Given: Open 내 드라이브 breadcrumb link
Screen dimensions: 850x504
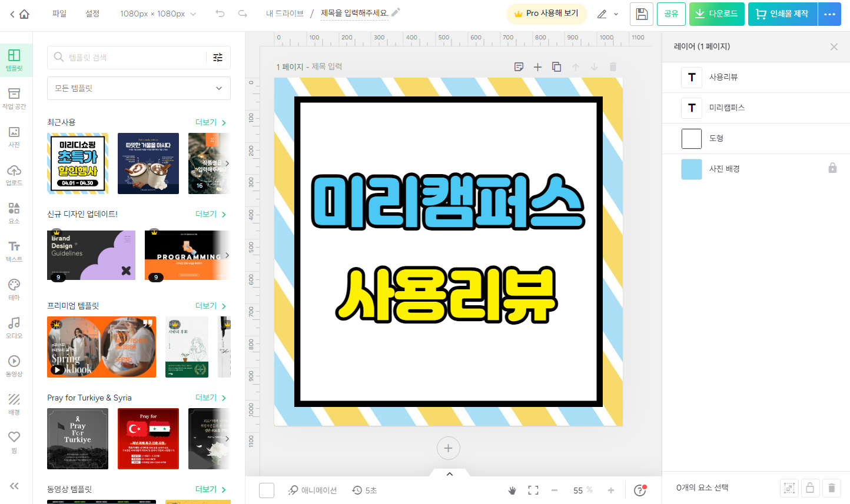Looking at the screenshot, I should 285,14.
